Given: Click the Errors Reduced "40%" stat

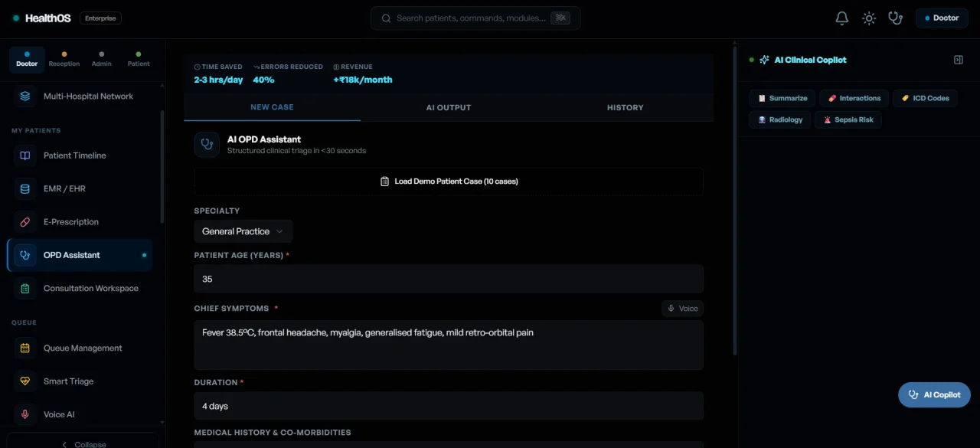Looking at the screenshot, I should 263,80.
